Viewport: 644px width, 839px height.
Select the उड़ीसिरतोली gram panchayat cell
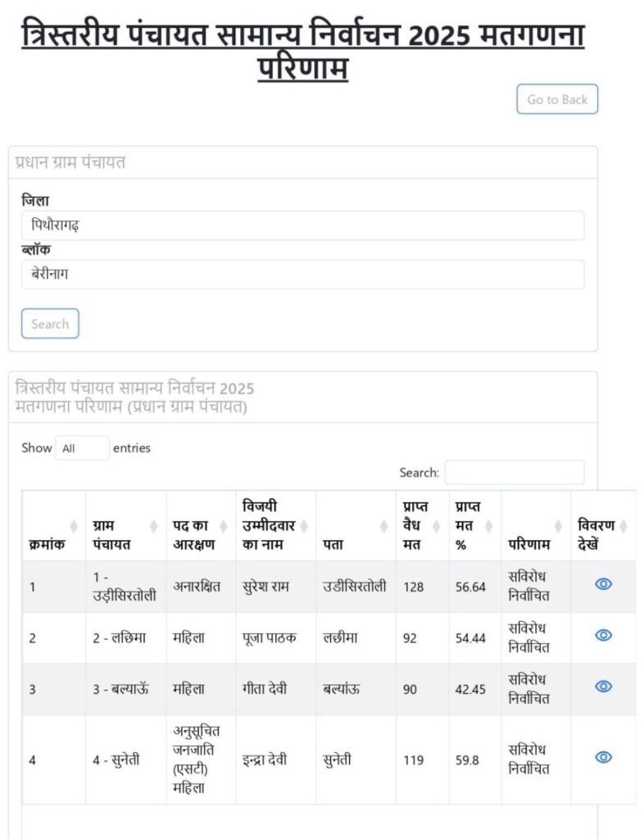click(125, 587)
